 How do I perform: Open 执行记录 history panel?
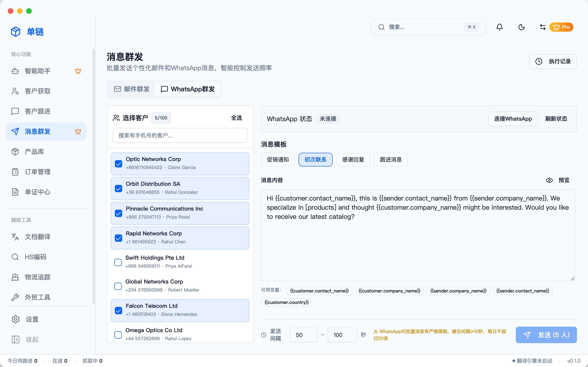point(553,61)
